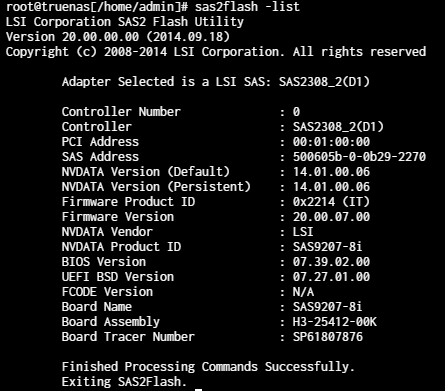The height and width of the screenshot is (391, 445).
Task: Click the Adapter Selected SAS2308_2(D1) line
Action: 216,82
